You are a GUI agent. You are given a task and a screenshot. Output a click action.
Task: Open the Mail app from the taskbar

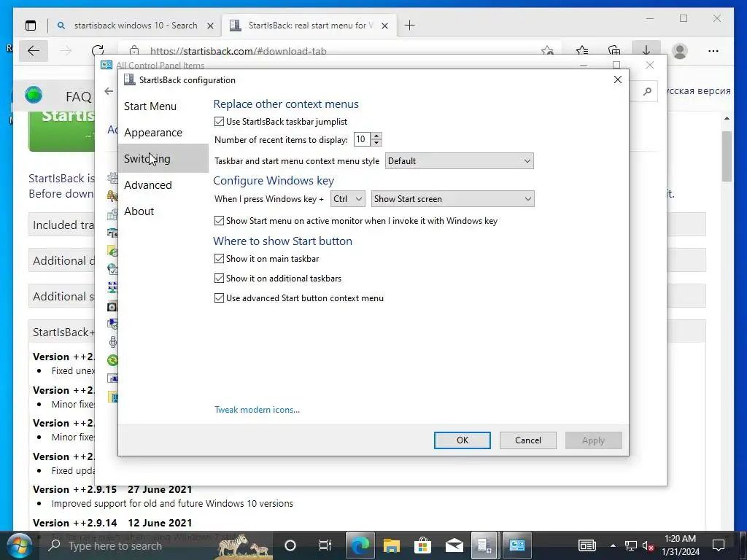tap(454, 545)
